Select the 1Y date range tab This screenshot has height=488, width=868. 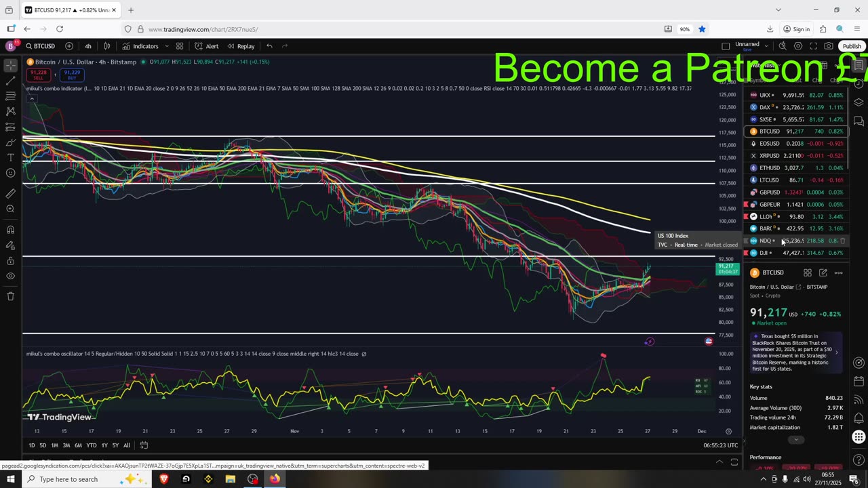(104, 445)
